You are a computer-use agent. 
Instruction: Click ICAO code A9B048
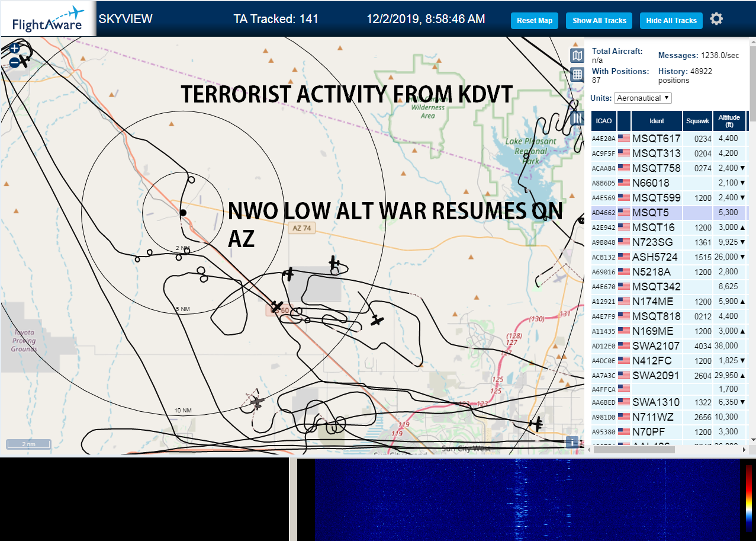coord(604,242)
